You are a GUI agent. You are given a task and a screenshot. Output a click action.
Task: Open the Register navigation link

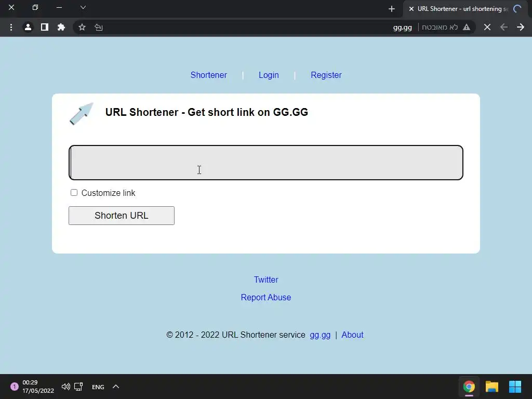click(x=326, y=75)
